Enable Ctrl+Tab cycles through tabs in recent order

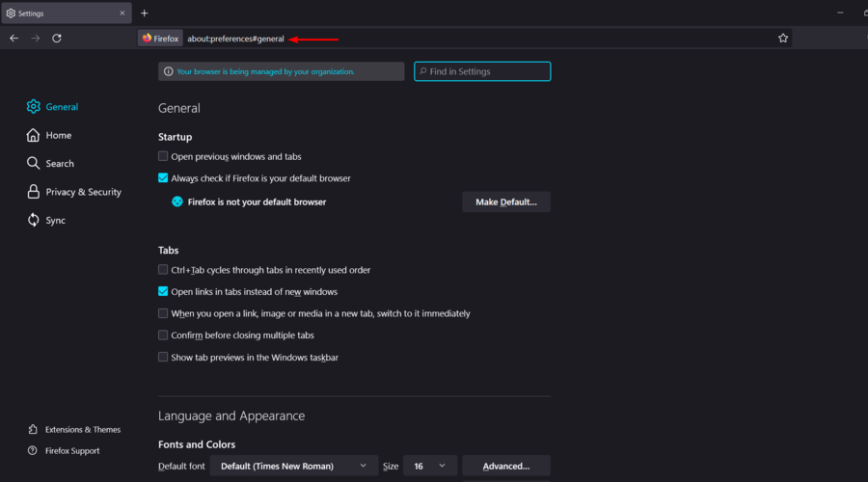tap(163, 270)
